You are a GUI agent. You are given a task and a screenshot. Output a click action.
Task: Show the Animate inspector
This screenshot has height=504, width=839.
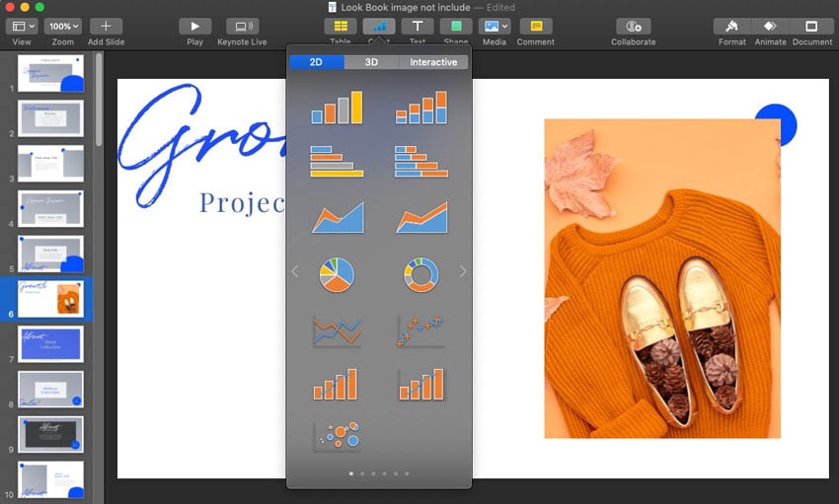[x=770, y=27]
